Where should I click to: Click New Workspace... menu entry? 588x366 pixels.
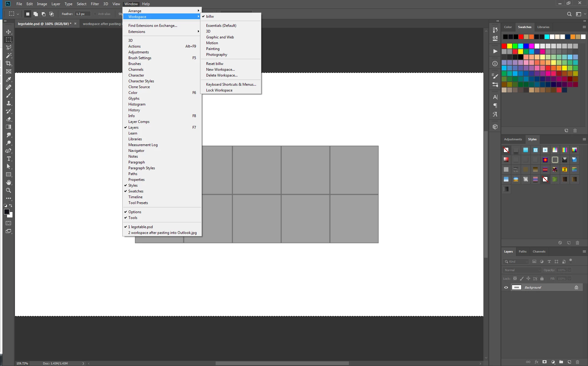coord(220,70)
